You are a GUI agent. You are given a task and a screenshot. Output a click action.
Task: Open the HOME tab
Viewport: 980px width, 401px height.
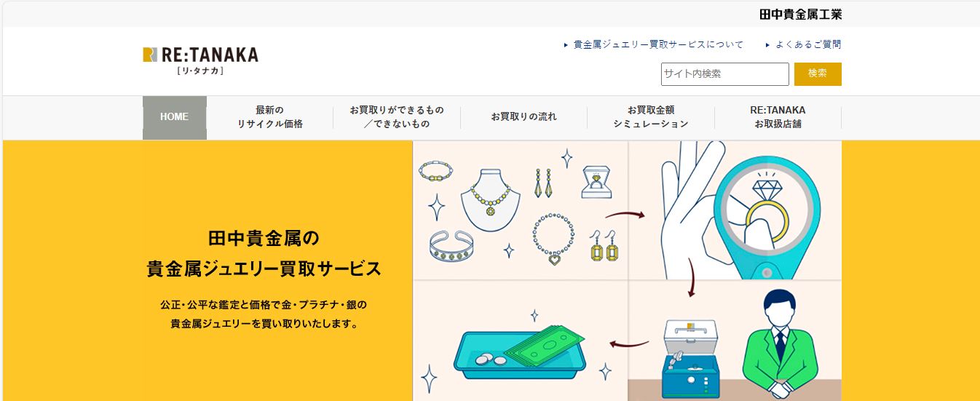174,117
